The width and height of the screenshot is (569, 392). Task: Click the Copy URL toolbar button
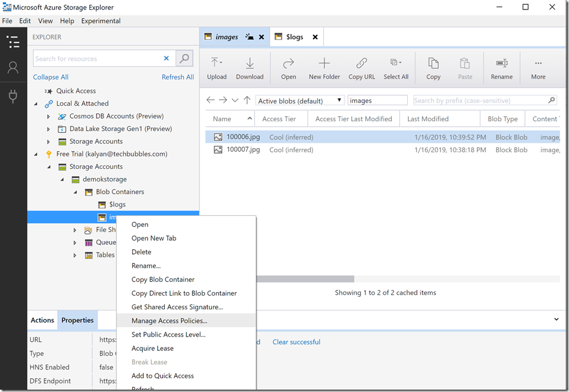[x=362, y=68]
